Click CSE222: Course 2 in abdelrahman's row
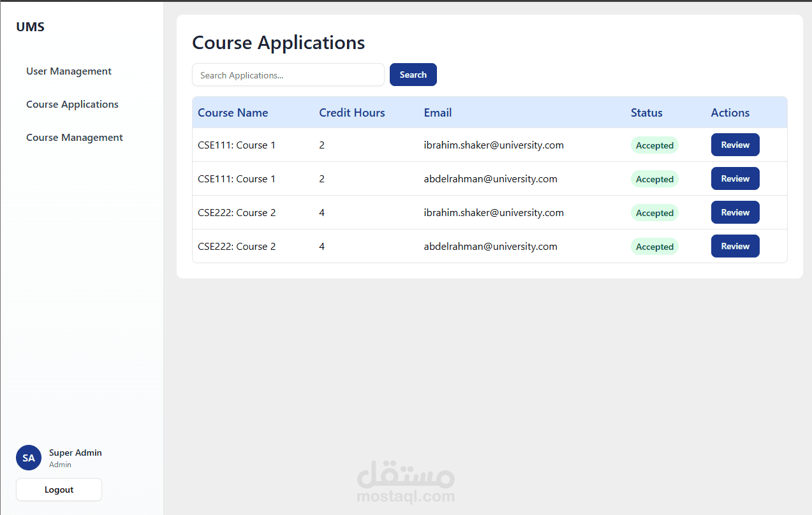The height and width of the screenshot is (515, 812). point(237,246)
